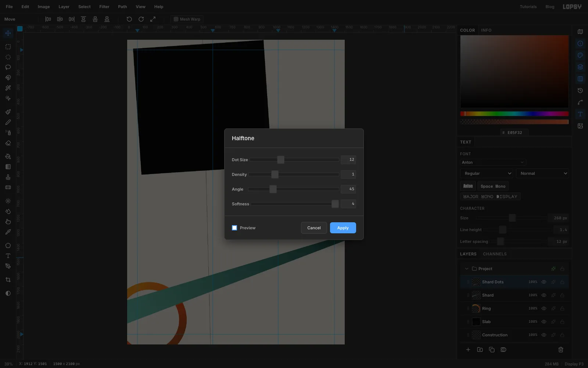Hide the Shard Dots layer
Screen dimensions: 588x368
coord(544,282)
